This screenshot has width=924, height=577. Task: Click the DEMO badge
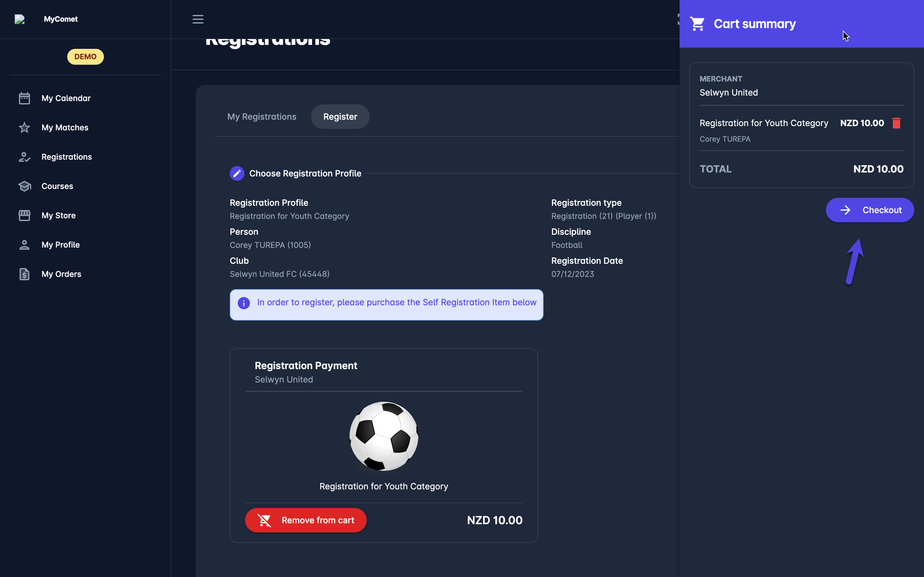click(x=85, y=57)
